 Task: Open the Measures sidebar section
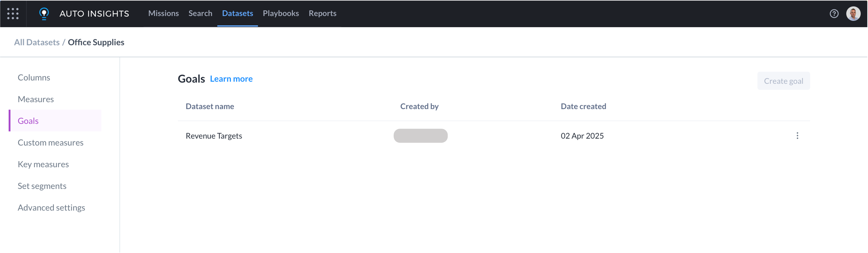pos(36,99)
